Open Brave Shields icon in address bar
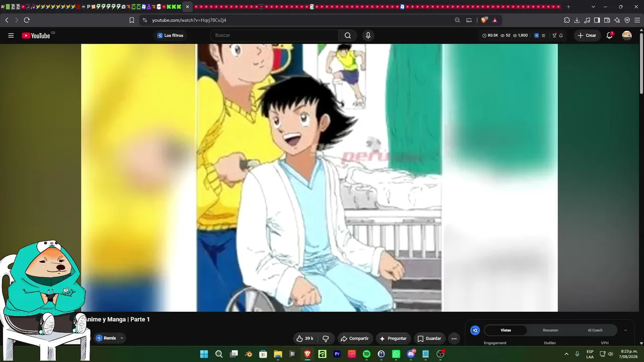Screen dimensions: 644x362 (484, 20)
